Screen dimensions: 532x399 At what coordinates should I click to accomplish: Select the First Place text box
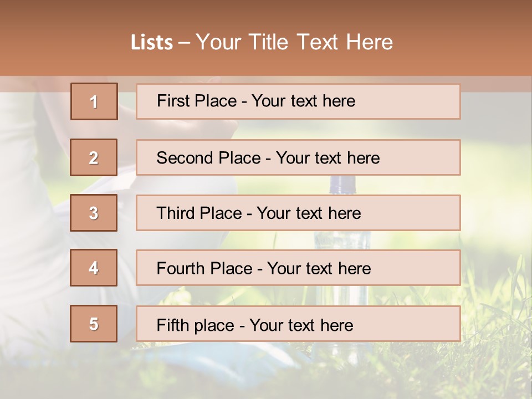tap(298, 101)
